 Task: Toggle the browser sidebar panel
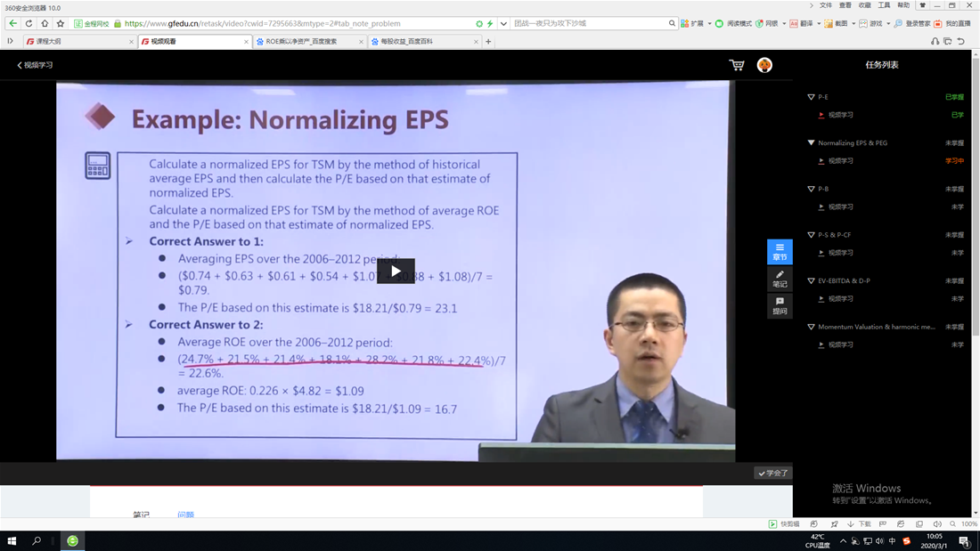(x=10, y=41)
